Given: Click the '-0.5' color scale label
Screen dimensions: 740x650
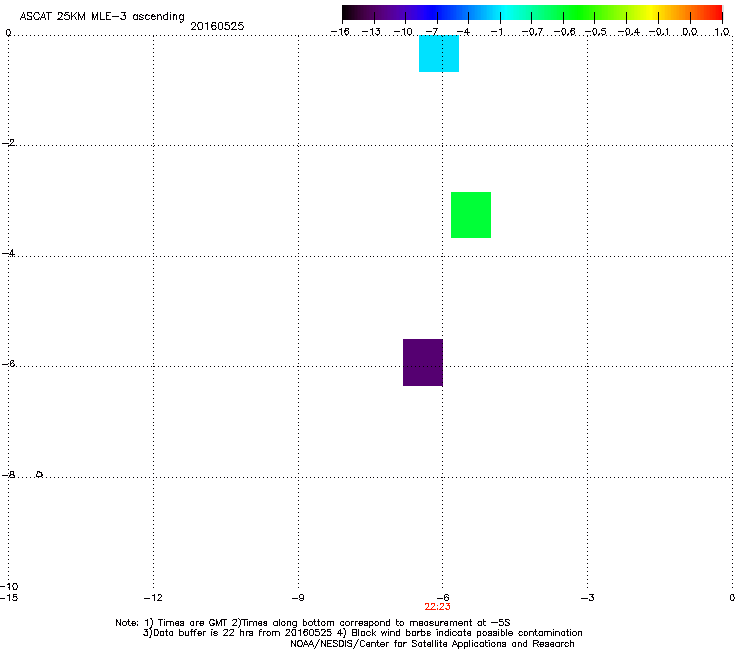Looking at the screenshot, I should tap(596, 32).
